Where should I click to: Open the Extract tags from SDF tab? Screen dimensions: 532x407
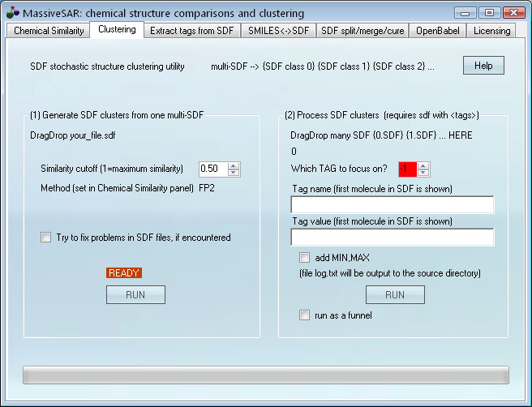click(x=191, y=31)
